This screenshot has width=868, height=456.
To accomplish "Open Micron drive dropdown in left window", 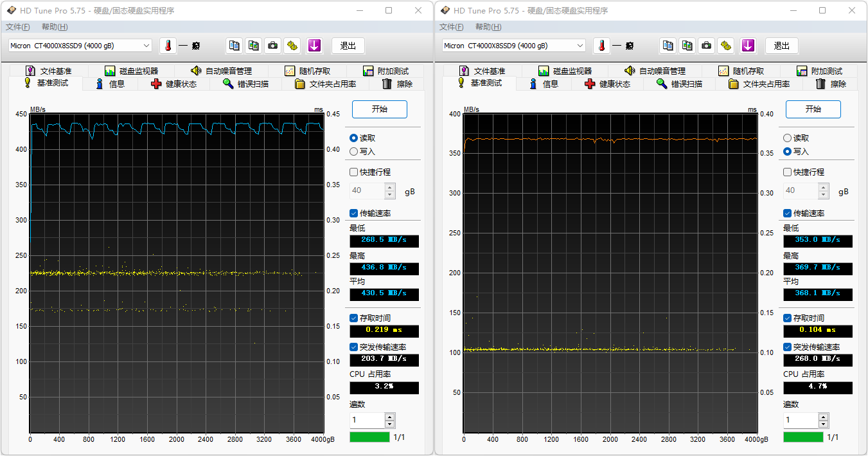I will pyautogui.click(x=80, y=46).
